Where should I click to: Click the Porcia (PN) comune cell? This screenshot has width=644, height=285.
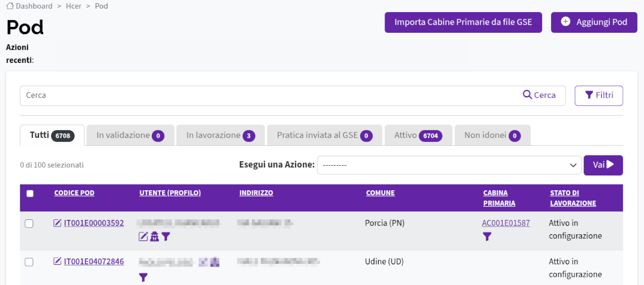tap(385, 223)
